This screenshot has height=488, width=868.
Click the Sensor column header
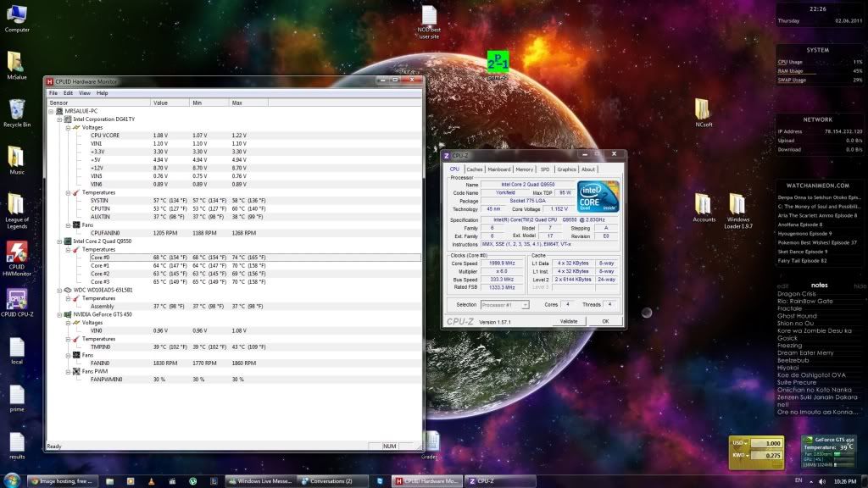(x=98, y=103)
